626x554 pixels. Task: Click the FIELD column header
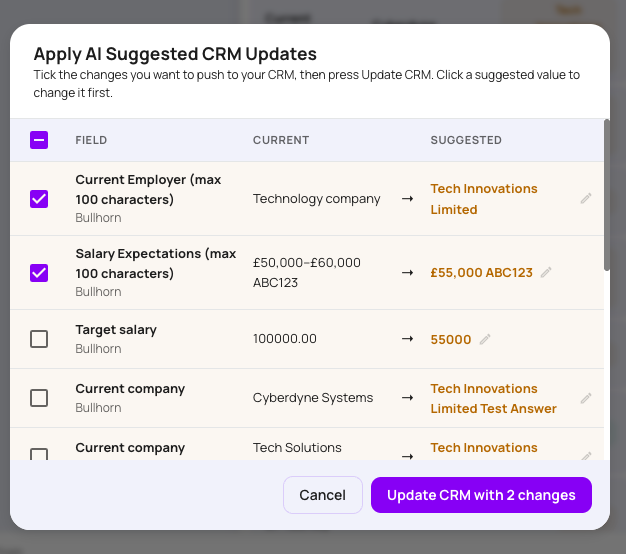point(91,140)
